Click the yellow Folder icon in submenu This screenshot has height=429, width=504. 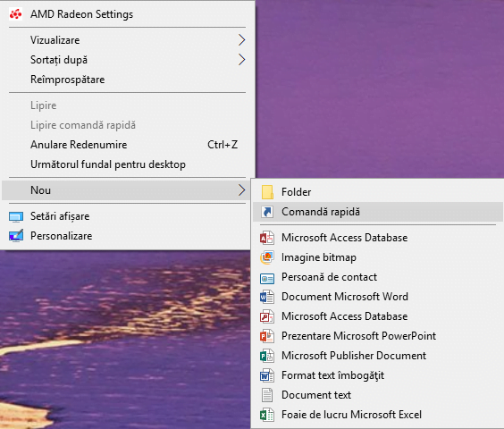tap(267, 192)
